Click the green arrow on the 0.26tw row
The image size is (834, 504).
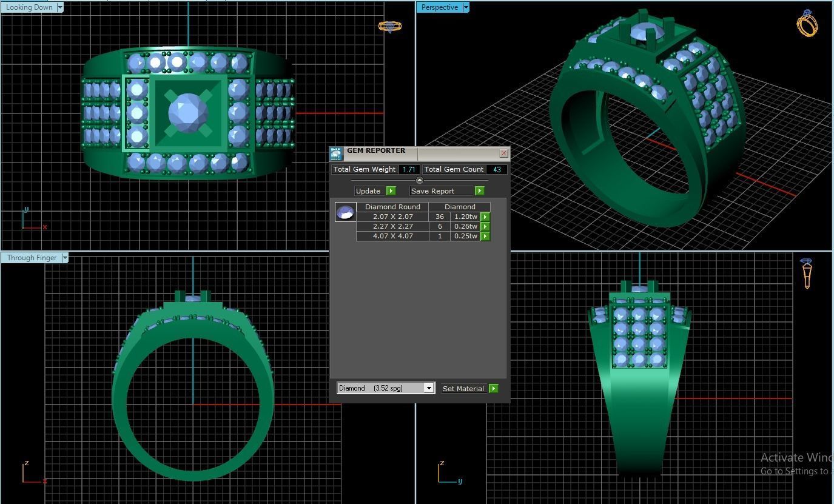point(485,226)
